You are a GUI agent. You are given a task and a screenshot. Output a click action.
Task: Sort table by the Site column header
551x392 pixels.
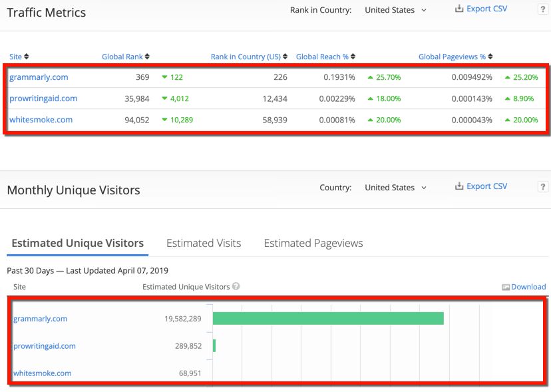[15, 57]
